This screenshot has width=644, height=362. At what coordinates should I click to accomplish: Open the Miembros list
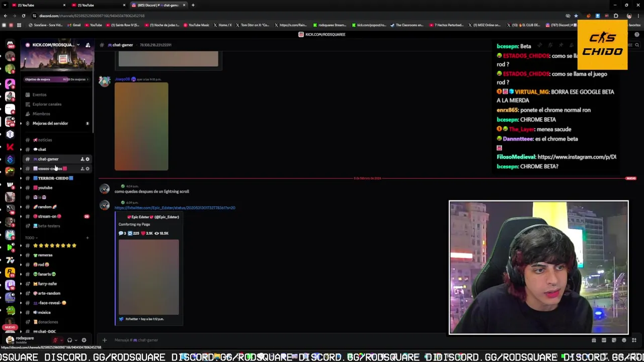(x=56, y=114)
